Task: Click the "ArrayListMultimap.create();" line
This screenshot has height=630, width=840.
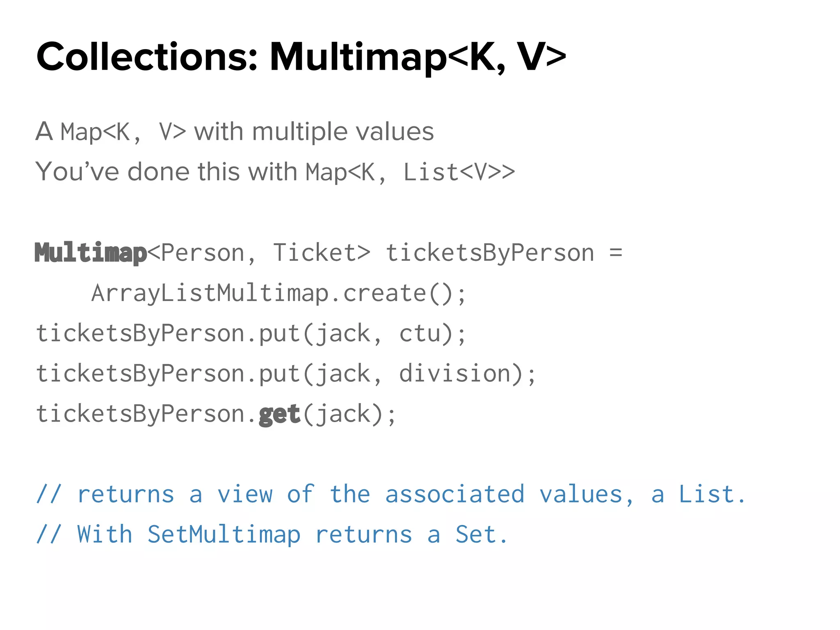Action: click(279, 293)
